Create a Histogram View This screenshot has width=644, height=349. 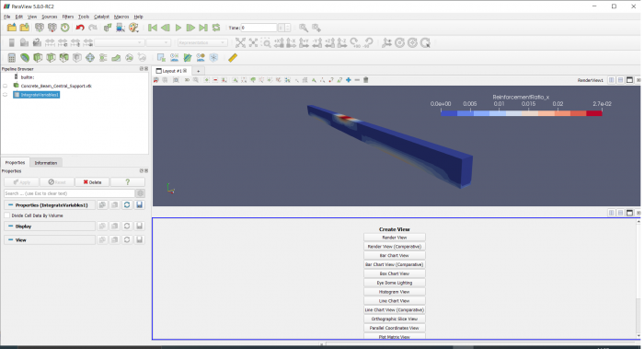(x=395, y=292)
